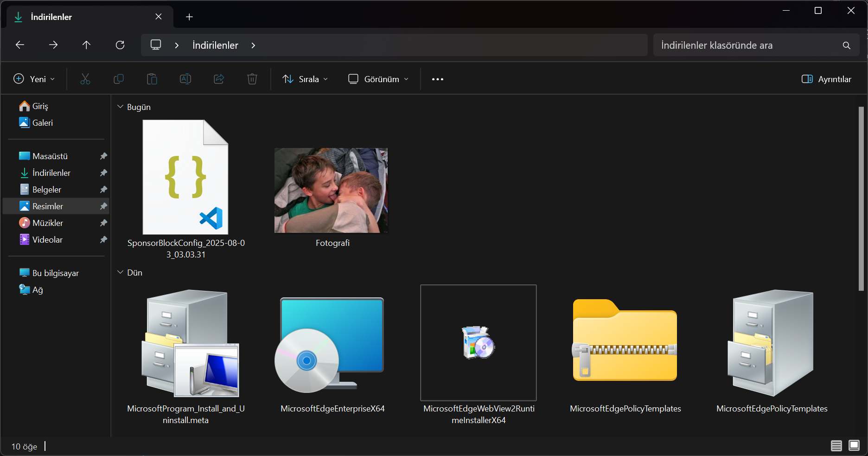Unpin Videolar using its pin icon
The image size is (868, 456).
tap(103, 240)
